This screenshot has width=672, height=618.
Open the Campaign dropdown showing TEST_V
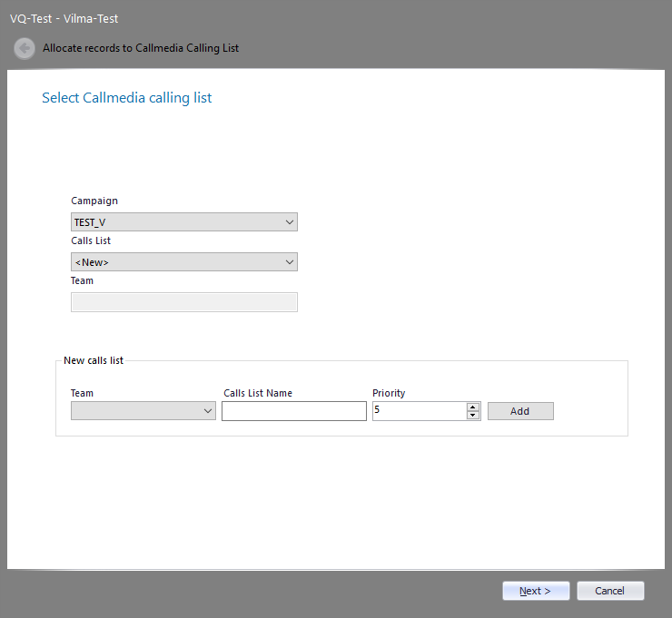(184, 221)
